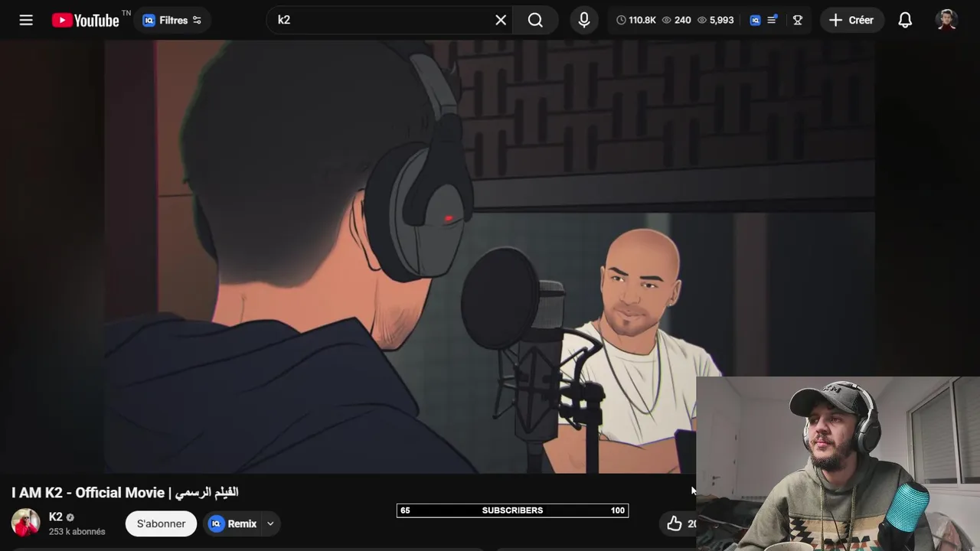Screen dimensions: 980x551
Task: Open the trophy achievements icon
Action: coord(798,20)
